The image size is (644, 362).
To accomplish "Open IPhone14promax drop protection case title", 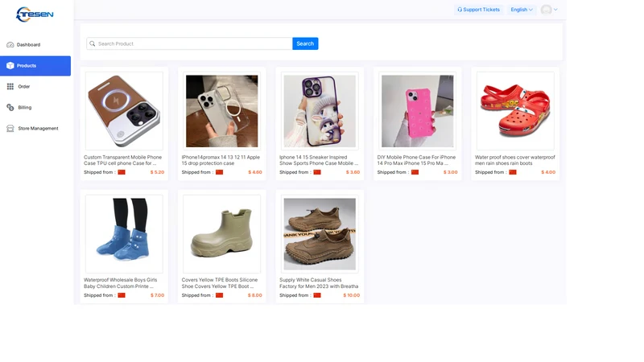I will tap(221, 160).
